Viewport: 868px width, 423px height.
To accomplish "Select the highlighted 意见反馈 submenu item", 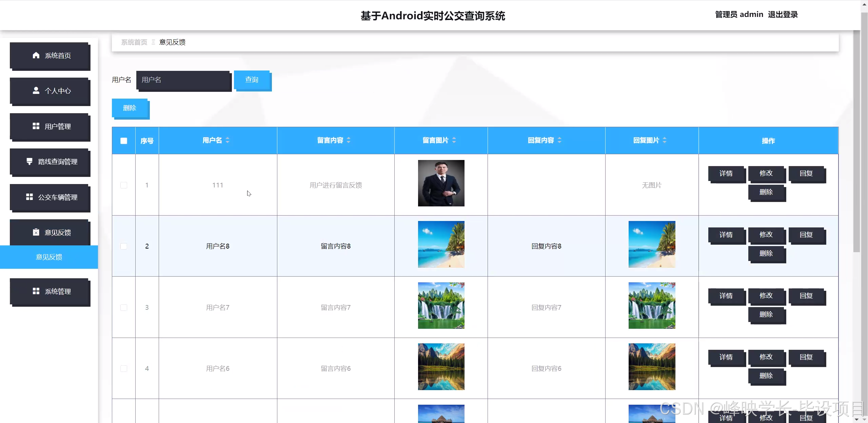I will coord(48,257).
